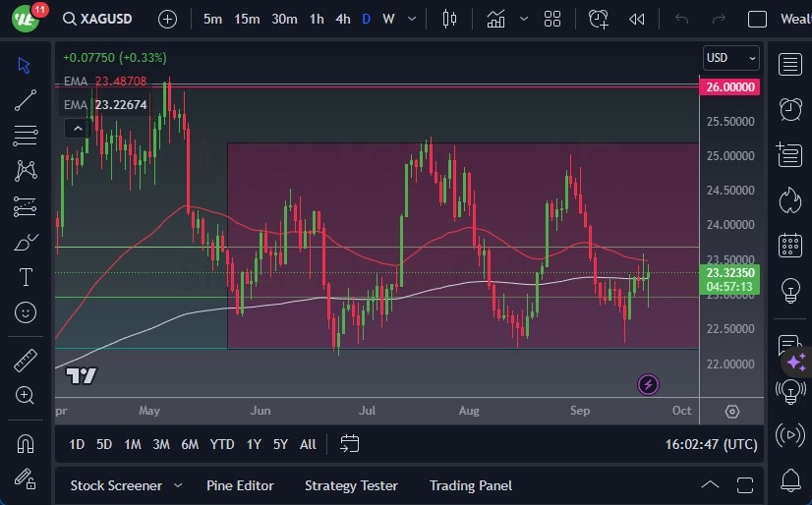The image size is (812, 505).
Task: Expand the Stock Screener dropdown arrow
Action: 178,485
